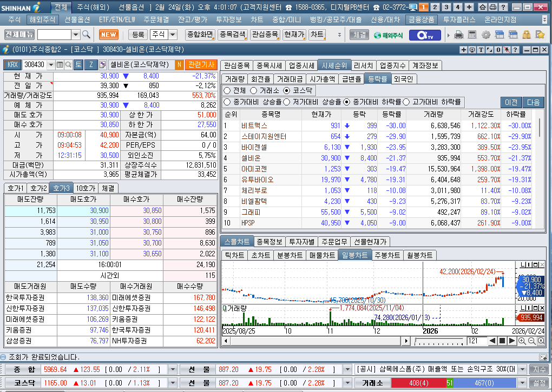Click the crossed-out pin icon in window header
552x392 pixels.
pos(507,50)
